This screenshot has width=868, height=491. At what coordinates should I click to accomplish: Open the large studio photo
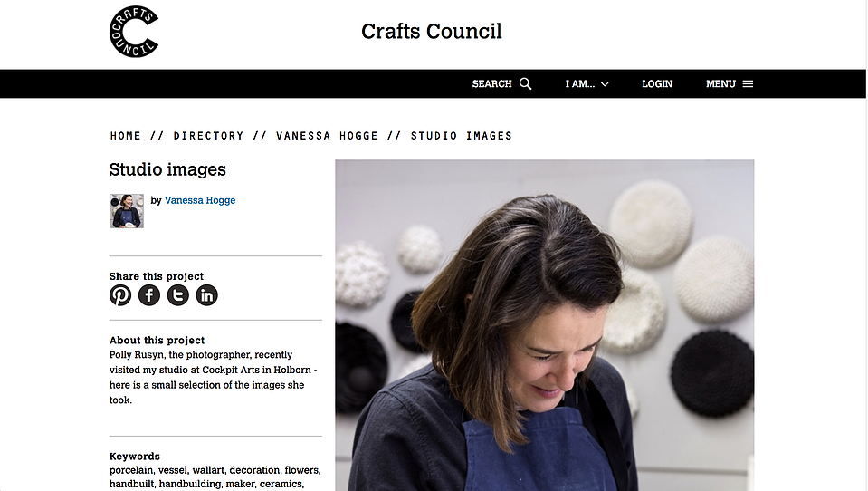pyautogui.click(x=544, y=325)
